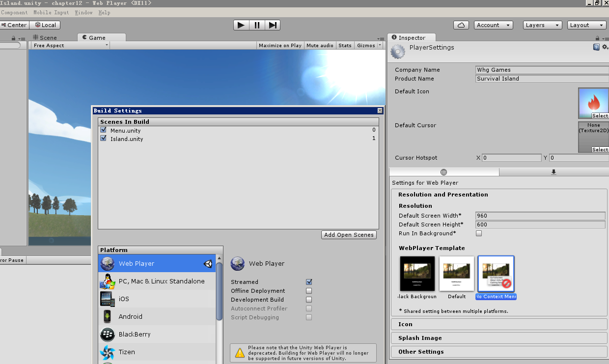Toggle Maximize on Play
Viewport: 609px width, 364px height.
pyautogui.click(x=280, y=45)
